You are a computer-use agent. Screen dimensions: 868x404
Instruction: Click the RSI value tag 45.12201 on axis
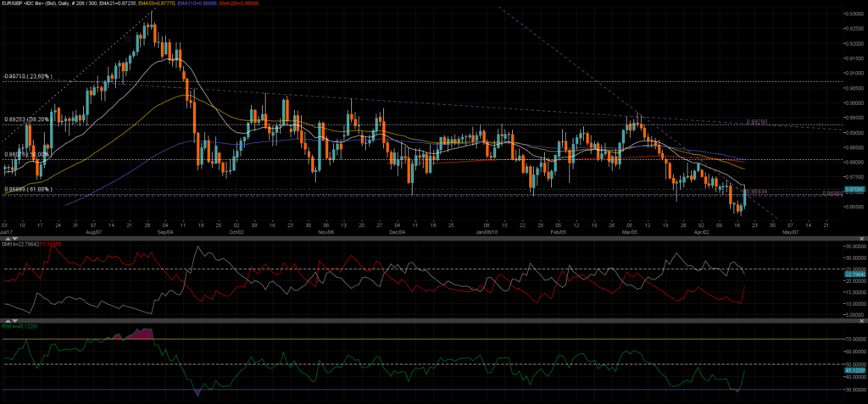854,369
